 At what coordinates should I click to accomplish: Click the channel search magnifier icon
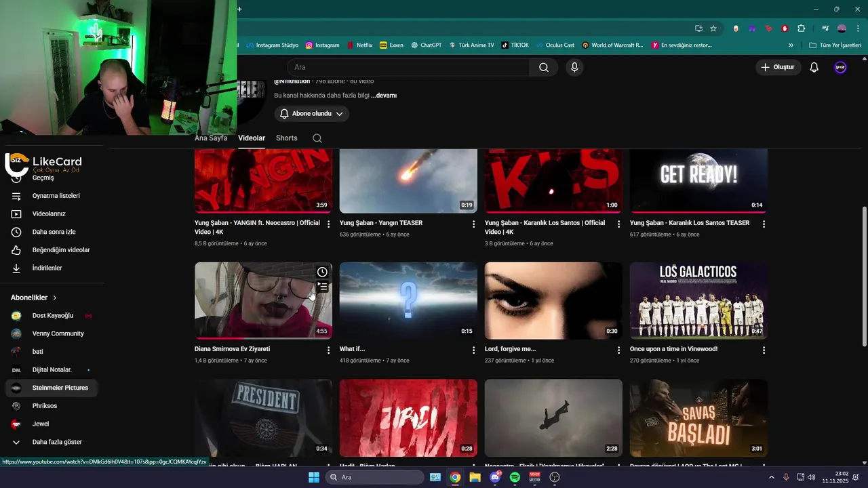pyautogui.click(x=317, y=138)
